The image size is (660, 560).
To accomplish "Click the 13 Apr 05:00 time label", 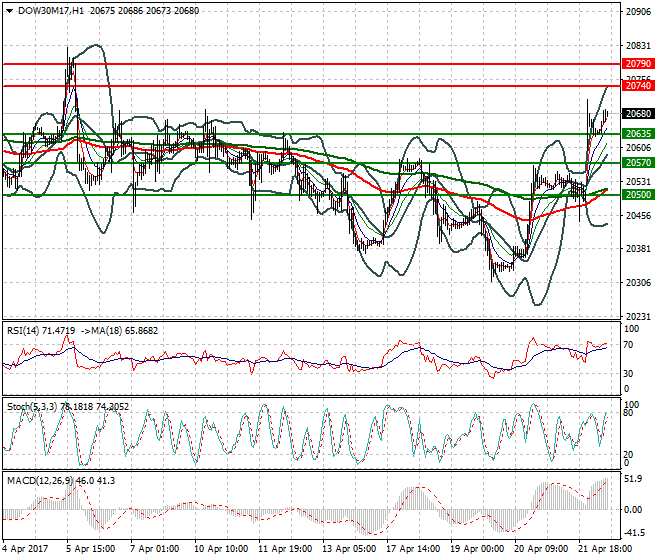I will tap(349, 549).
